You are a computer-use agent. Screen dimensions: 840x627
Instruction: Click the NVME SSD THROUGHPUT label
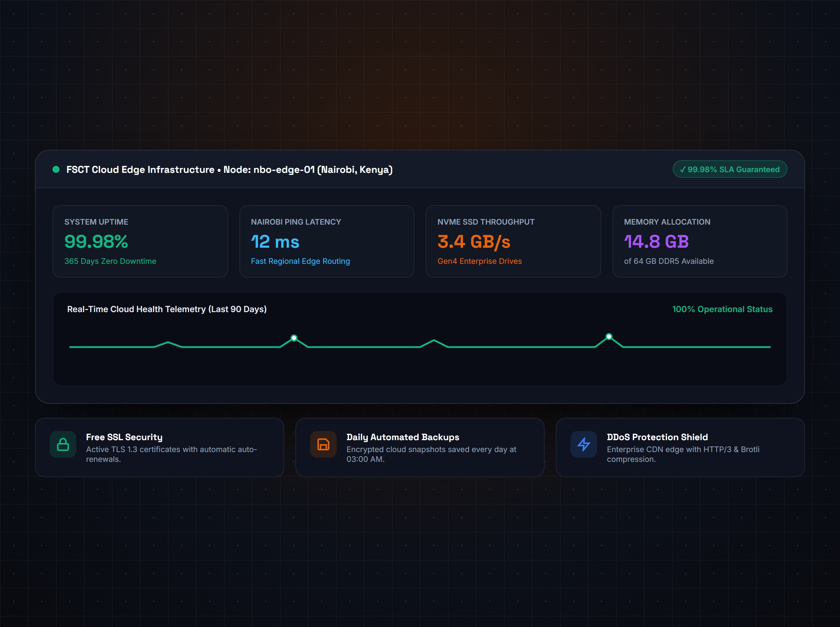[x=486, y=222]
